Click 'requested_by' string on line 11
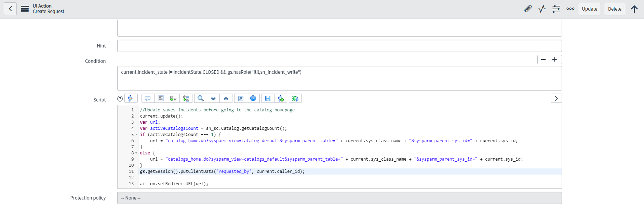 234,171
